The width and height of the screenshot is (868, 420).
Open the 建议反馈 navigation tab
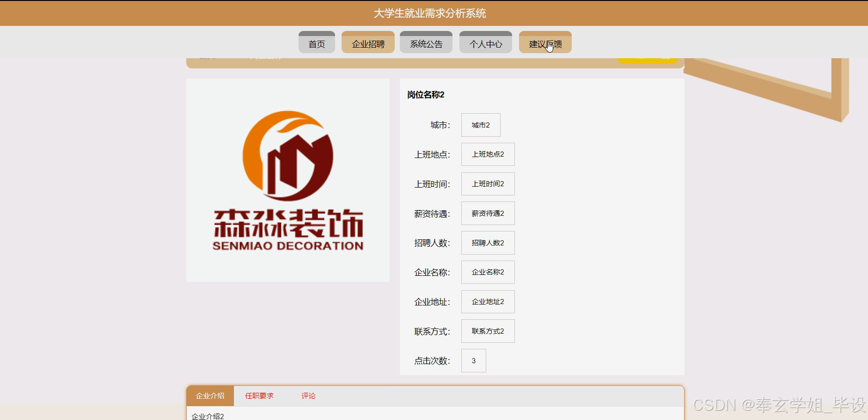coord(545,43)
